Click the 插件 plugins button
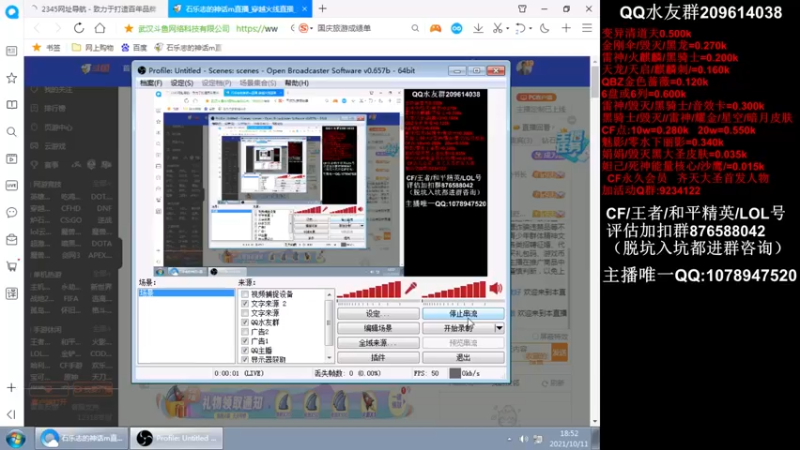 click(378, 358)
